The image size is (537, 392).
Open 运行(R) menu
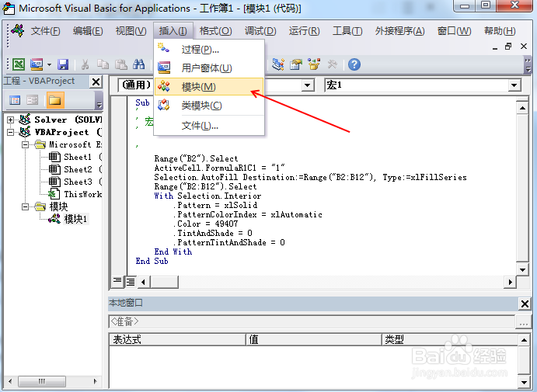click(304, 31)
